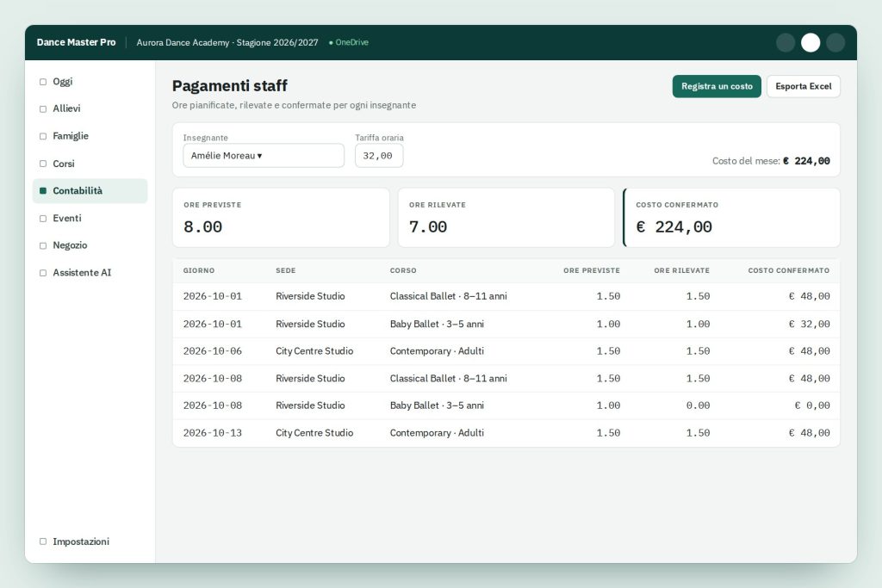Click City Centre Studio on 2026-10-06 row

tap(314, 351)
